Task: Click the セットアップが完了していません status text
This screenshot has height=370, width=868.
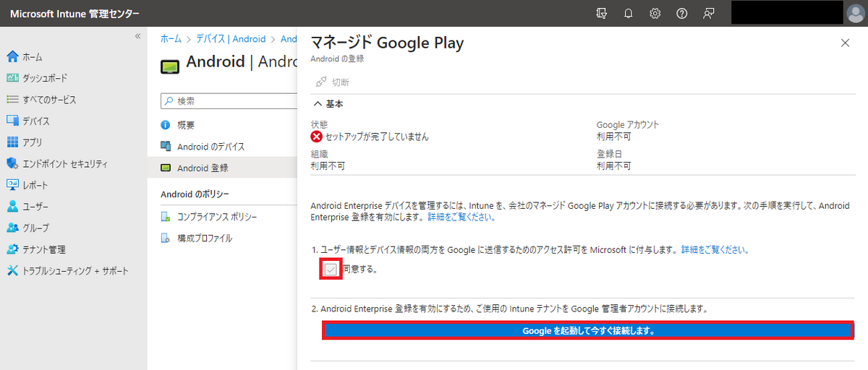Action: pos(377,137)
